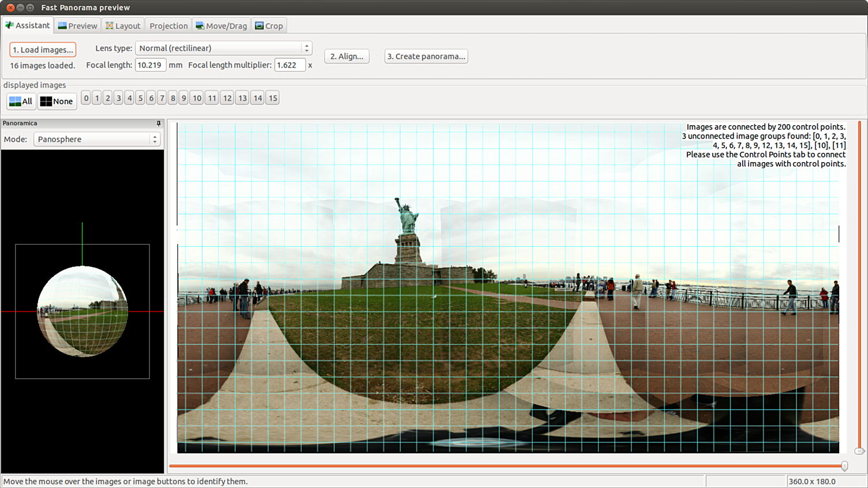
Task: Click the Load images button
Action: click(x=43, y=50)
